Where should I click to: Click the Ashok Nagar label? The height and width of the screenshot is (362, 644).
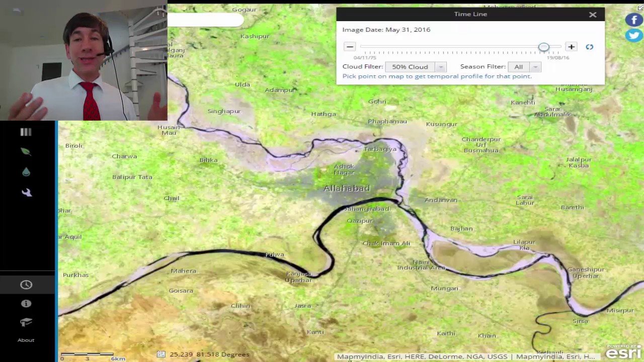tap(345, 169)
